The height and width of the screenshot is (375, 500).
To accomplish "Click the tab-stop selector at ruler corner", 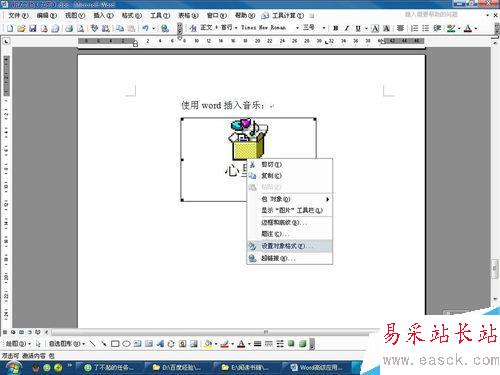I will click(6, 41).
